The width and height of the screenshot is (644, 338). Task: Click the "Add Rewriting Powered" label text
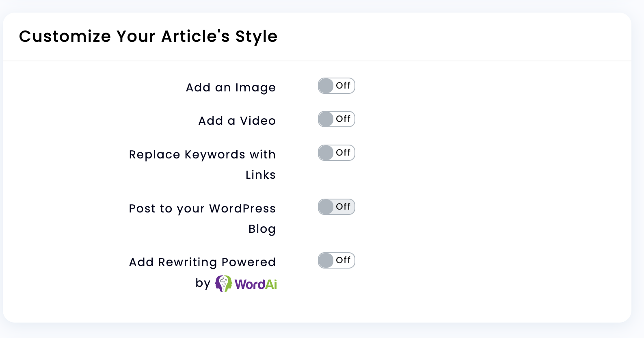click(202, 262)
